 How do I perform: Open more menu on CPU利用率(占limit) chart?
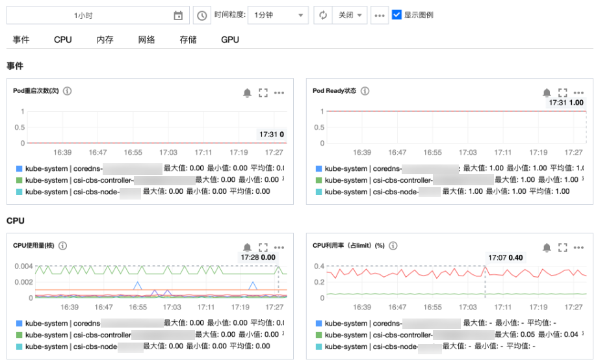click(578, 248)
